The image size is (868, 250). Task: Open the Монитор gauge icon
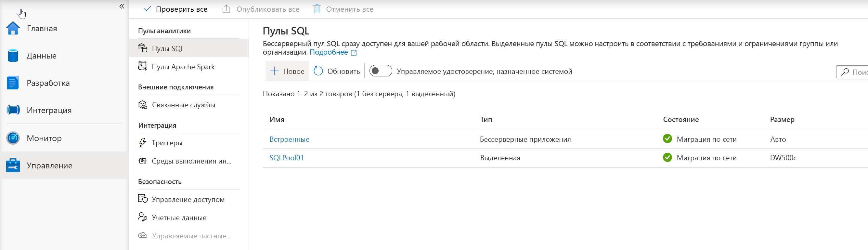pos(13,138)
